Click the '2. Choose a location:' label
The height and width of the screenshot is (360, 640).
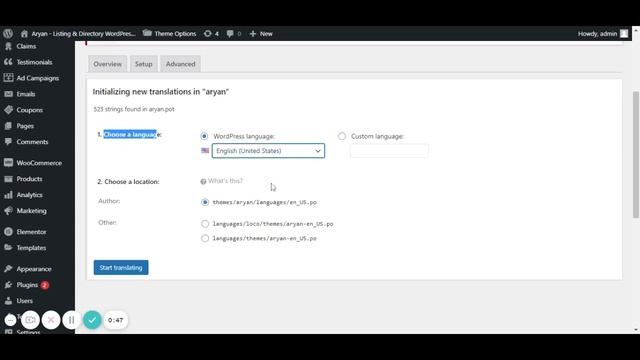click(128, 182)
